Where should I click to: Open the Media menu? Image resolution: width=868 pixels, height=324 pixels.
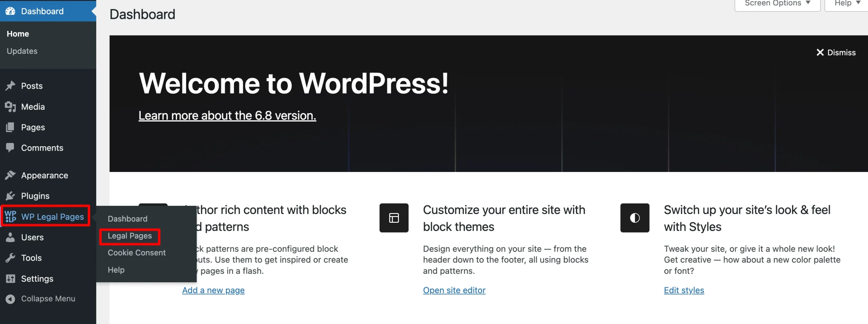48,107
